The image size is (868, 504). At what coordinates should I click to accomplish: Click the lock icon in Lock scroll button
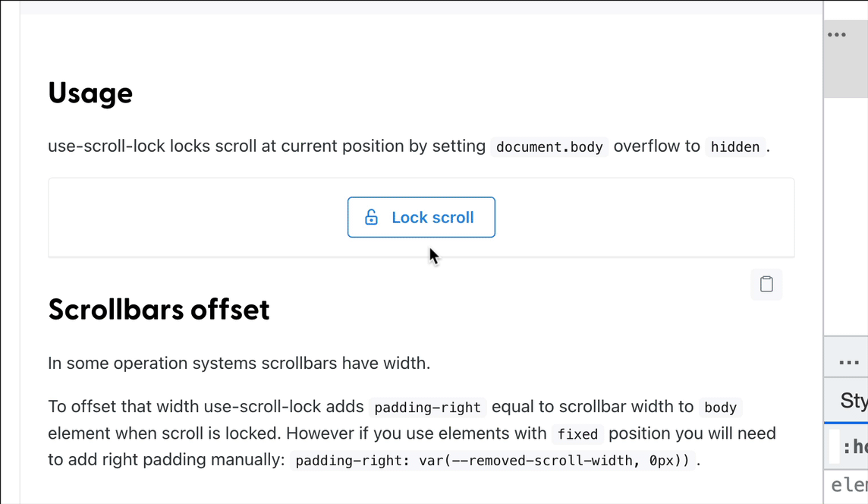click(x=371, y=217)
